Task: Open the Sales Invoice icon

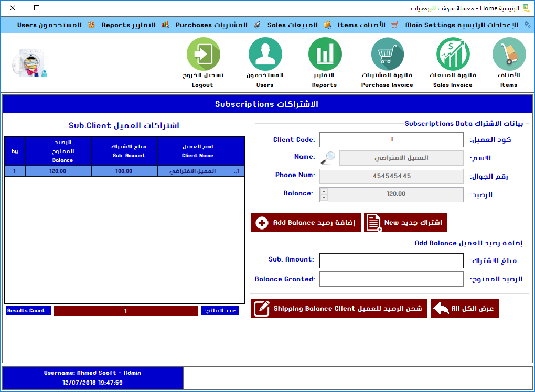Action: click(x=453, y=55)
